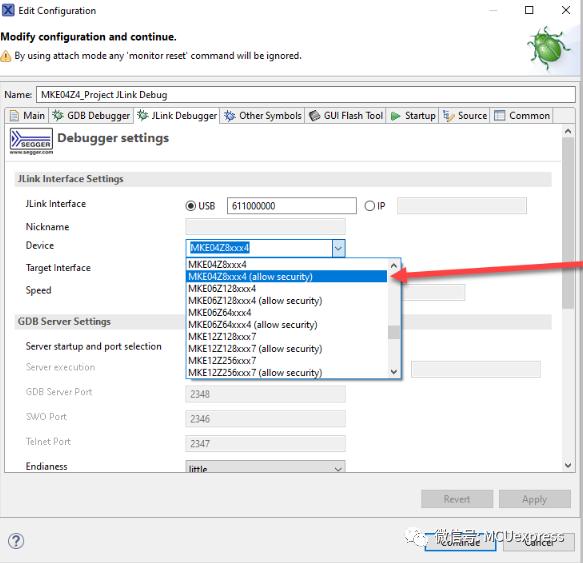
Task: Select the IP radio button
Action: click(x=370, y=206)
